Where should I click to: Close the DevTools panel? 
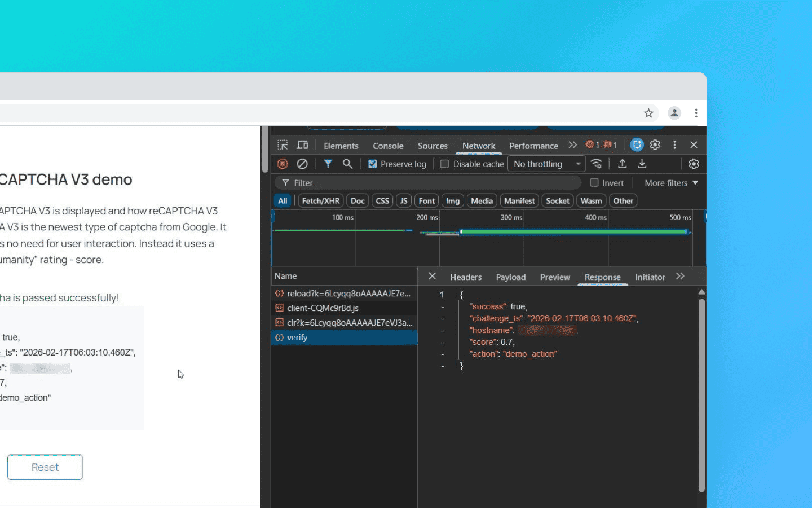pos(694,145)
